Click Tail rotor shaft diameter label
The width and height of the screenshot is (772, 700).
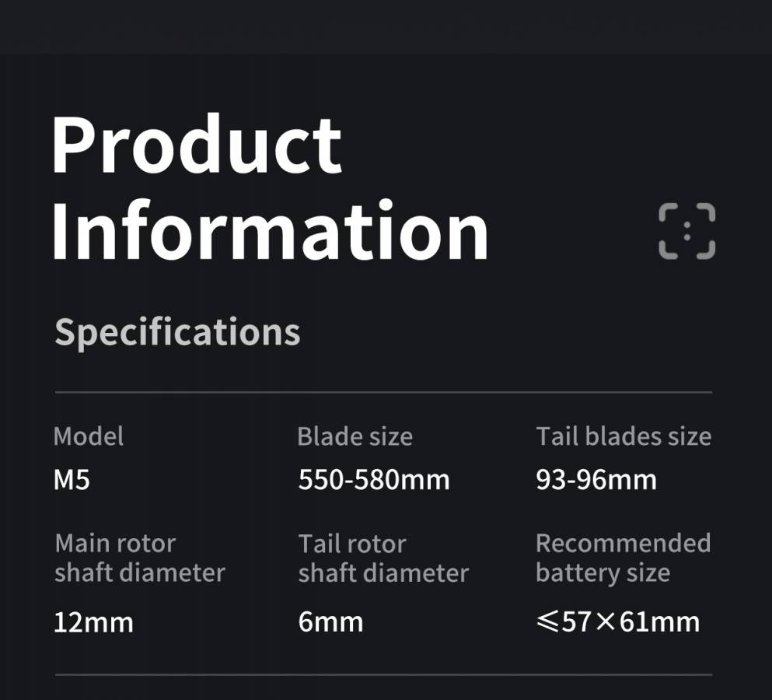point(383,558)
